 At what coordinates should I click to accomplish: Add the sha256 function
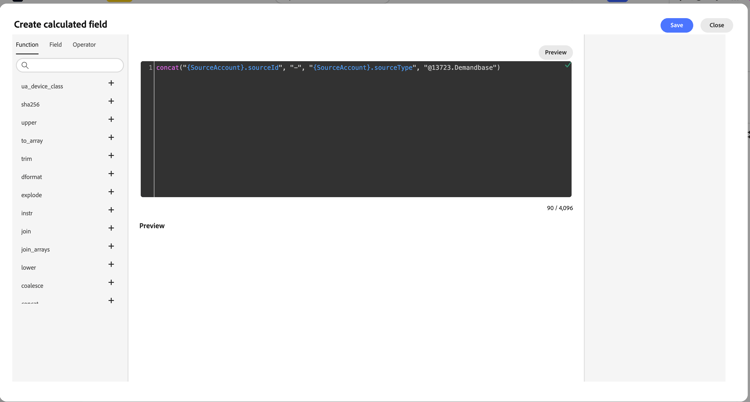pyautogui.click(x=111, y=101)
